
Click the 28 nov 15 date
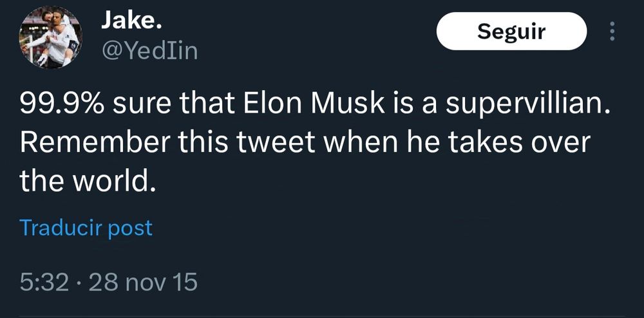click(x=143, y=283)
